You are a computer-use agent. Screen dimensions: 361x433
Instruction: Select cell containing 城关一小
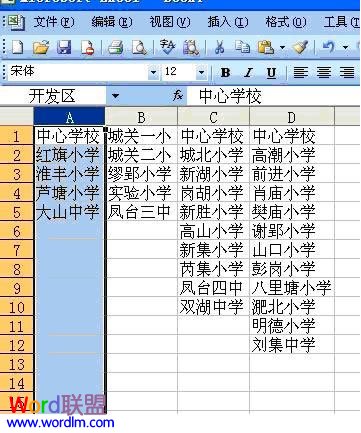141,136
